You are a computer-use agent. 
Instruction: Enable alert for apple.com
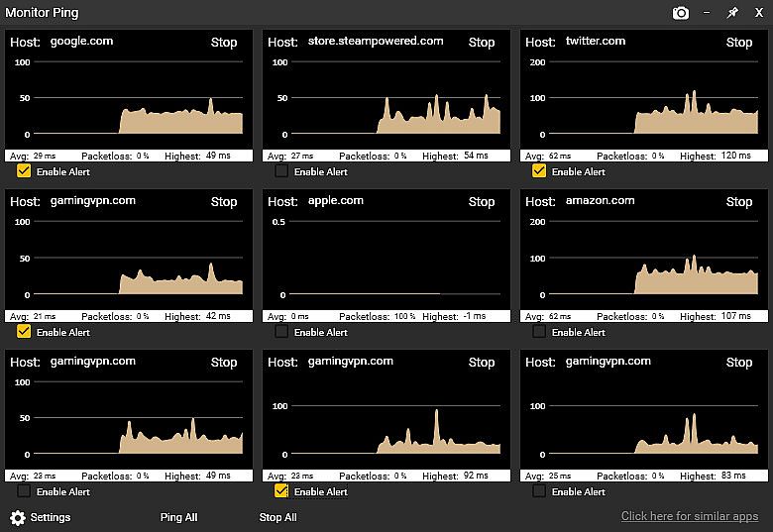tap(281, 332)
